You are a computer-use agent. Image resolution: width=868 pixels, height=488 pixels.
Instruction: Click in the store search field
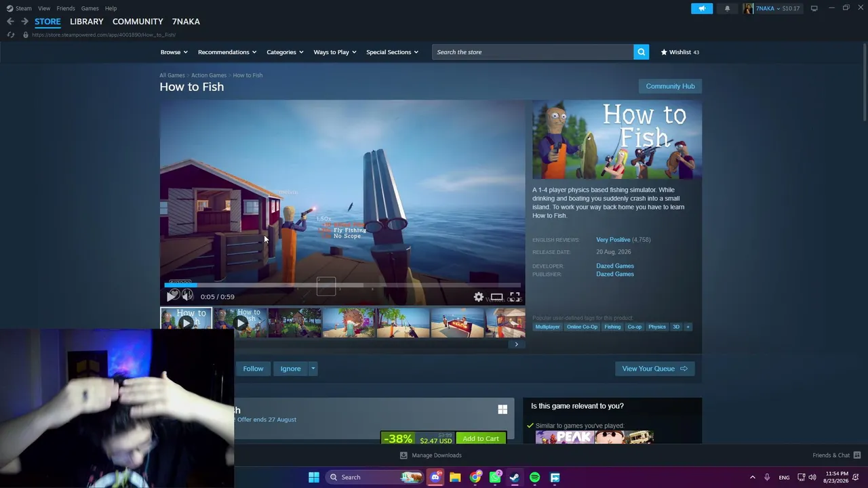pos(533,52)
